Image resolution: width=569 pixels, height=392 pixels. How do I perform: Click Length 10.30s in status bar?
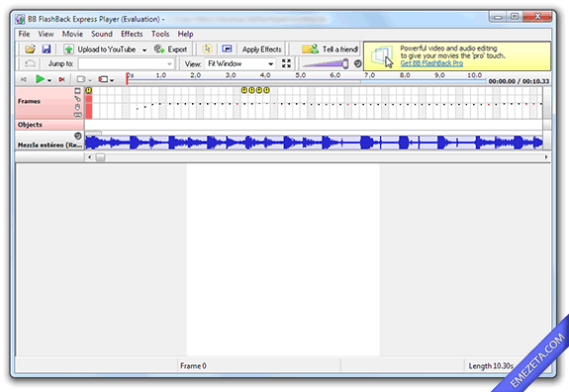click(491, 366)
